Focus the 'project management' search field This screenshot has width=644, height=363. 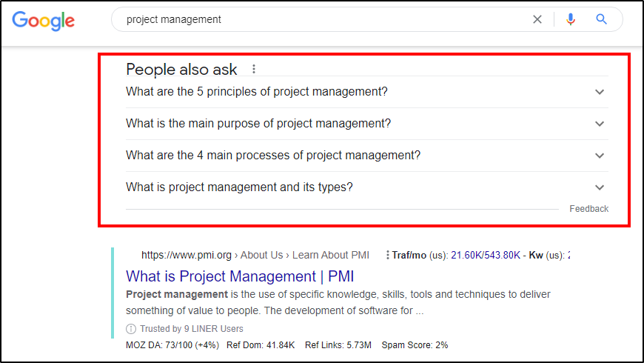(x=318, y=20)
